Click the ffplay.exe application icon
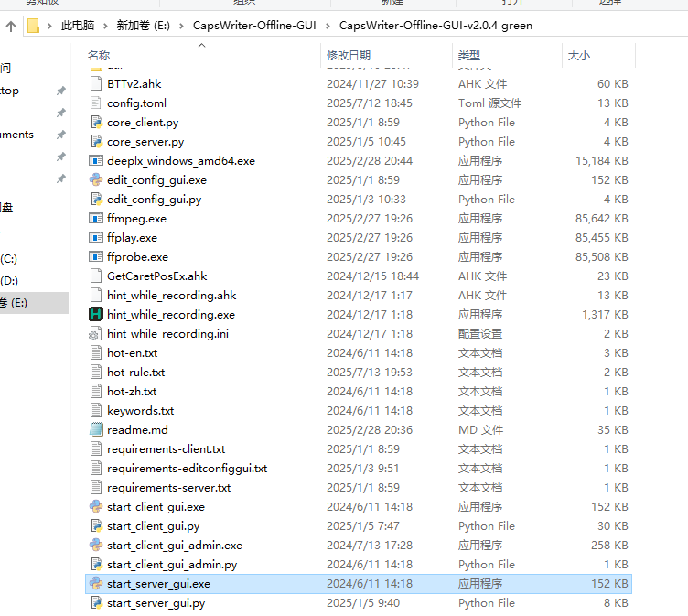 [x=96, y=238]
